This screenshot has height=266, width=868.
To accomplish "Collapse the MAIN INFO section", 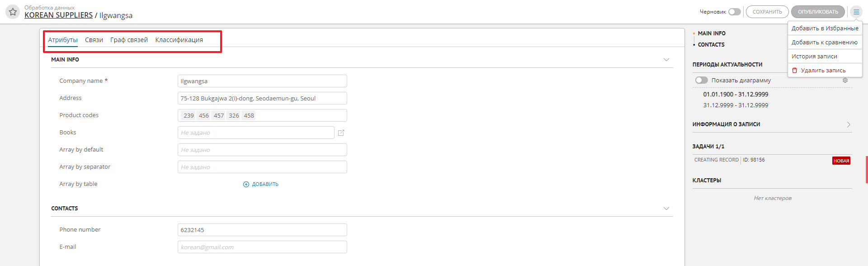I will 666,60.
